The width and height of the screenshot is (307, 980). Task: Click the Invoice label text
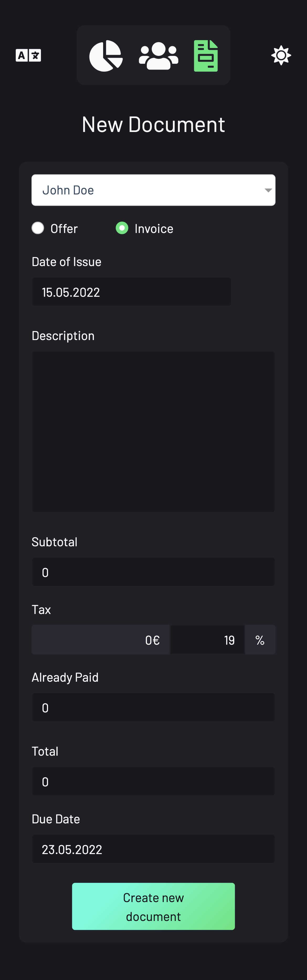click(x=154, y=229)
